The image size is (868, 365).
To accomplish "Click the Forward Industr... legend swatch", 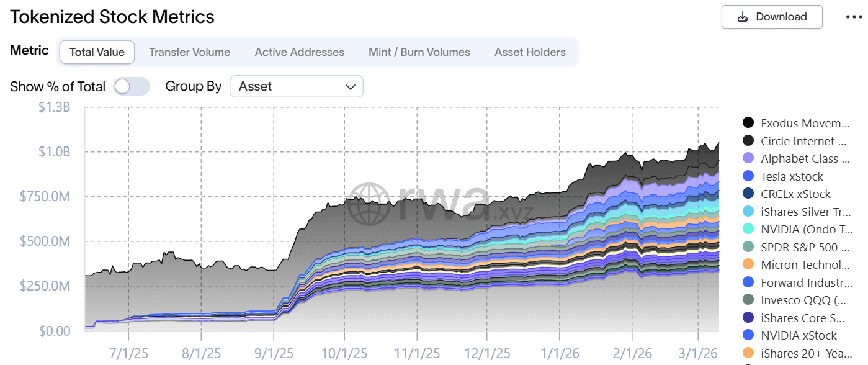I will click(748, 282).
